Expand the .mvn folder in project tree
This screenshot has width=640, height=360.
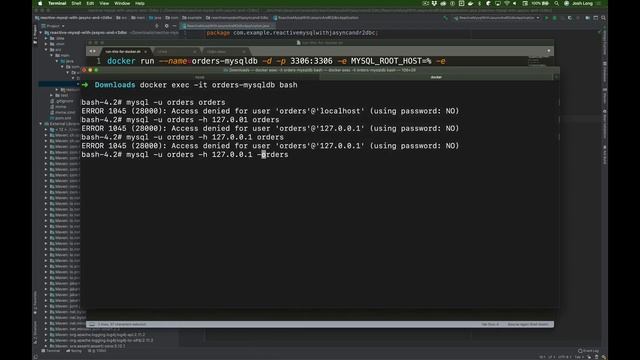(46, 44)
